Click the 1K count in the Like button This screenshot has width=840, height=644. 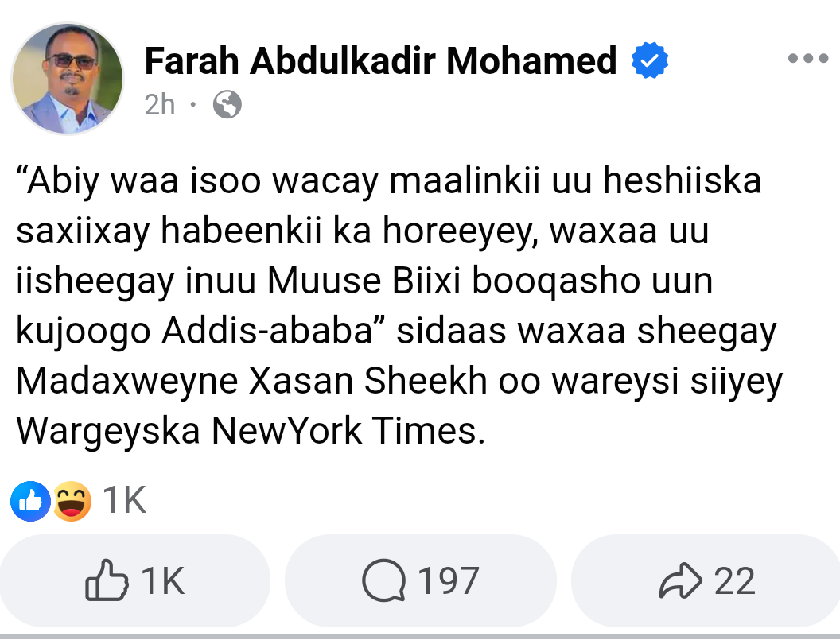point(162,581)
